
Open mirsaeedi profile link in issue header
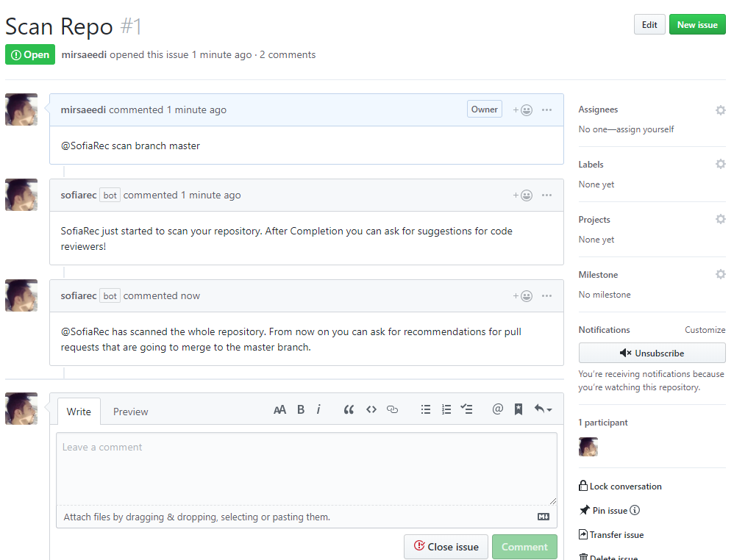(84, 54)
